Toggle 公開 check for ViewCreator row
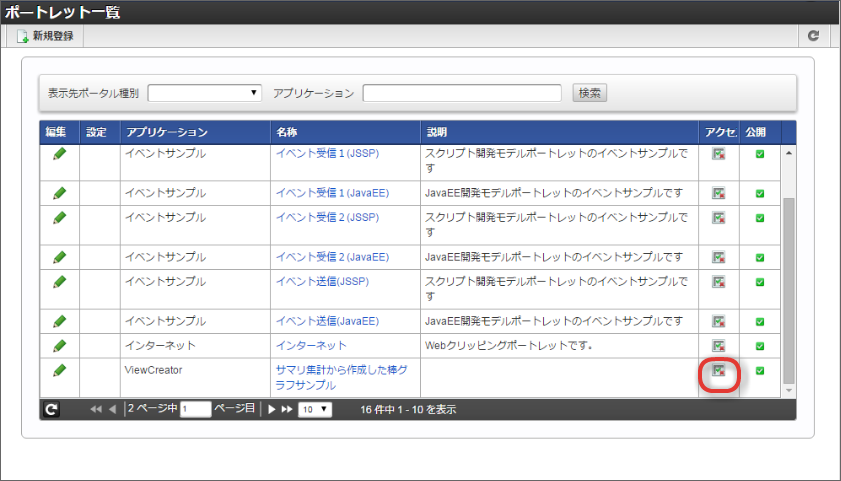The image size is (841, 481). coord(760,371)
